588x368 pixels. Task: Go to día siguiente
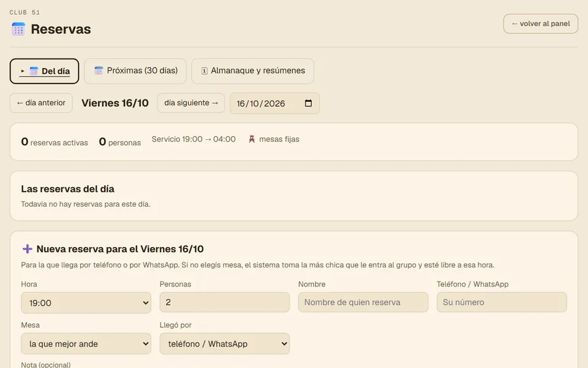coord(191,103)
